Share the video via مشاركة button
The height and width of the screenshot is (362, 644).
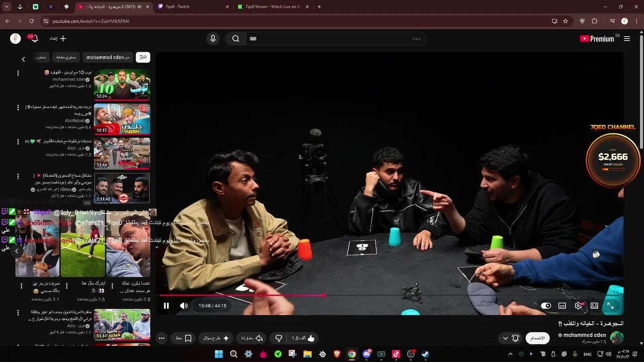tap(252, 338)
